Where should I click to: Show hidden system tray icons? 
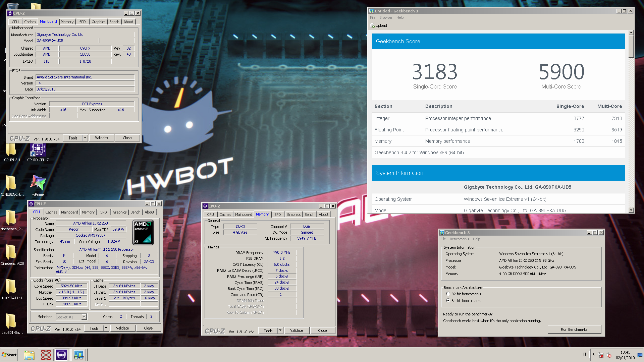point(593,355)
